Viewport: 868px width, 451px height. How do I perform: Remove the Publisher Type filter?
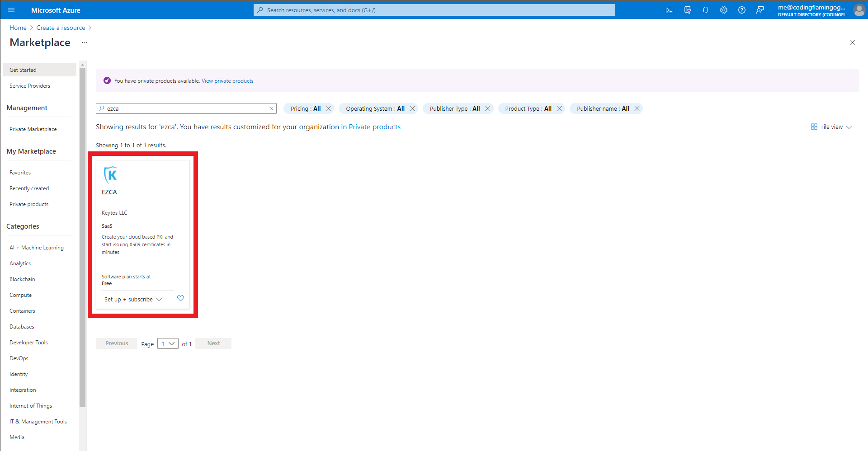coord(488,108)
